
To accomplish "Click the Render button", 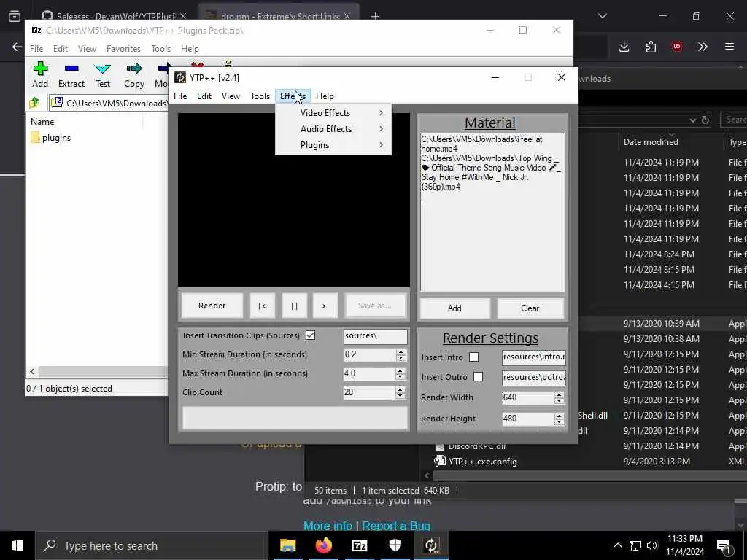I will [x=212, y=306].
